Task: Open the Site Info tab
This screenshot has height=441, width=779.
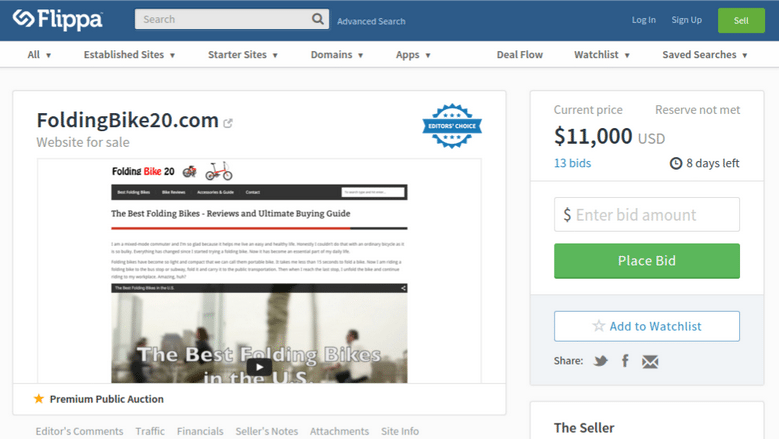Action: 400,431
